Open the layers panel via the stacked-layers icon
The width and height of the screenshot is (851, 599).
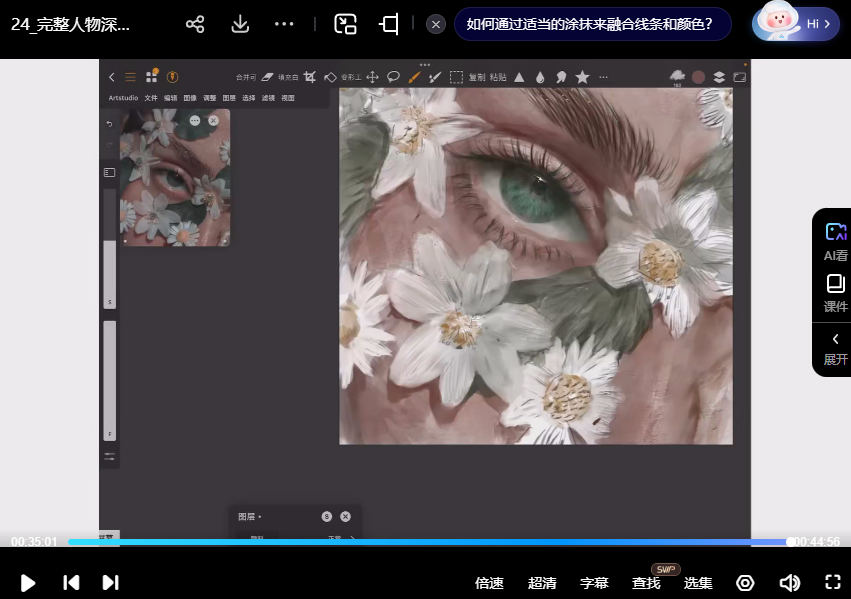pos(717,76)
